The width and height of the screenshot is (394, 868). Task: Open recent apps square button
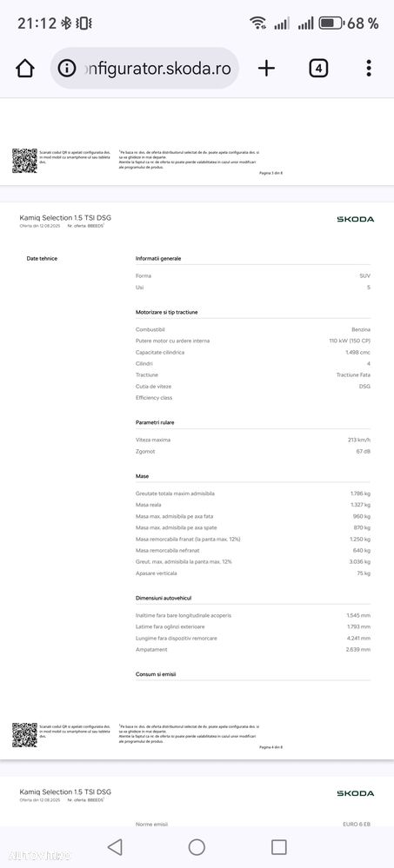(x=278, y=847)
